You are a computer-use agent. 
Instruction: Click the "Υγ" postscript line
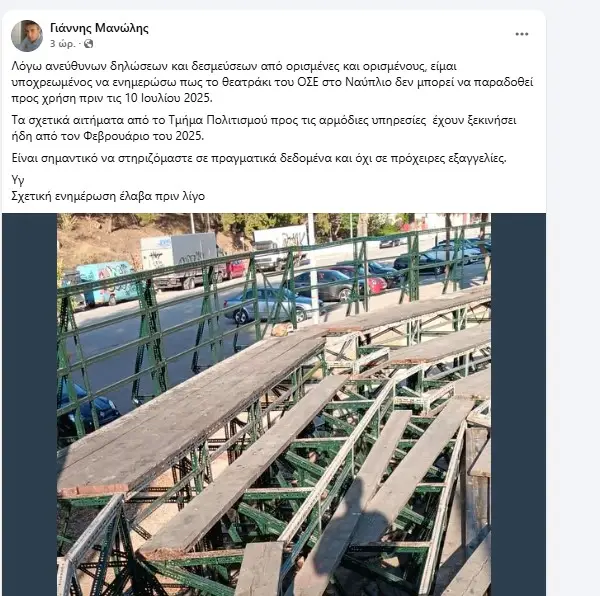[x=16, y=180]
